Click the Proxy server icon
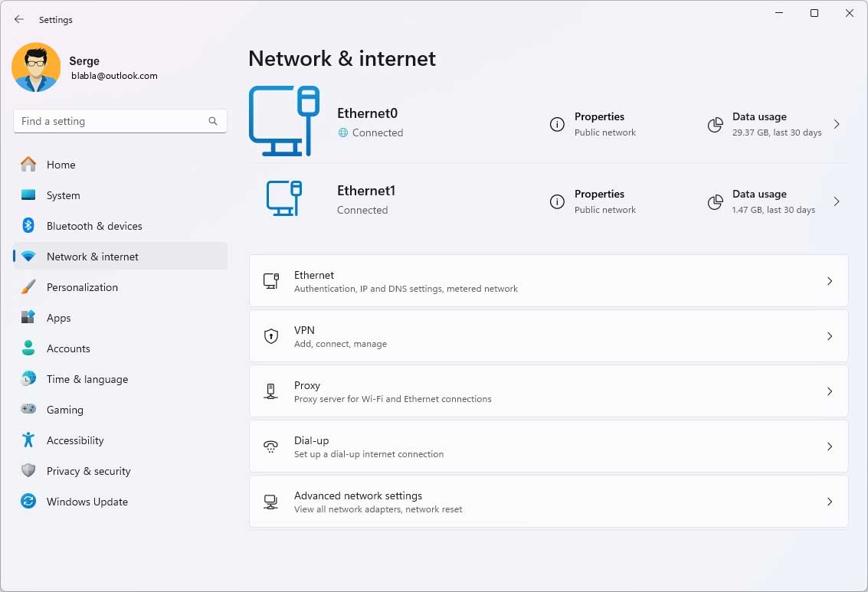Screen dimensions: 868x592 click(270, 391)
